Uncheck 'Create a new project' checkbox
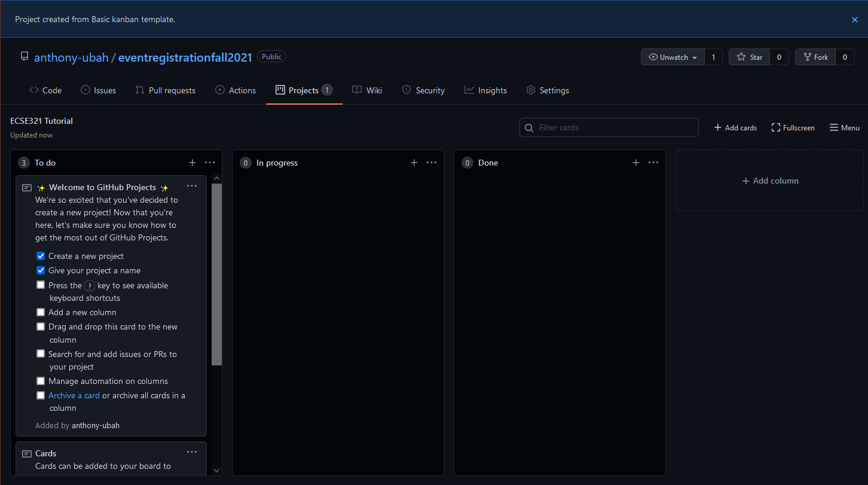Image resolution: width=868 pixels, height=485 pixels. [x=41, y=256]
